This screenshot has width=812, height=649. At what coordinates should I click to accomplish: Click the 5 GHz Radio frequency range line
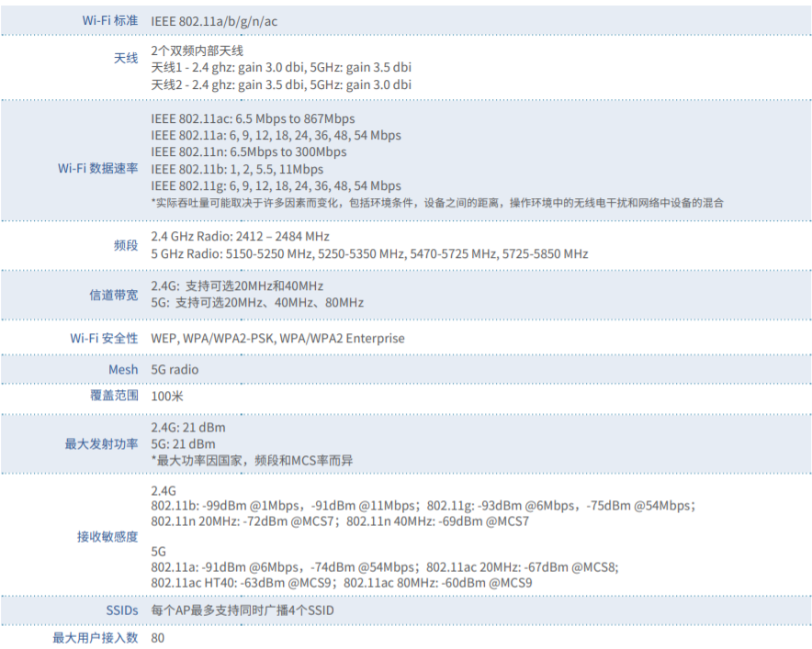tap(369, 253)
